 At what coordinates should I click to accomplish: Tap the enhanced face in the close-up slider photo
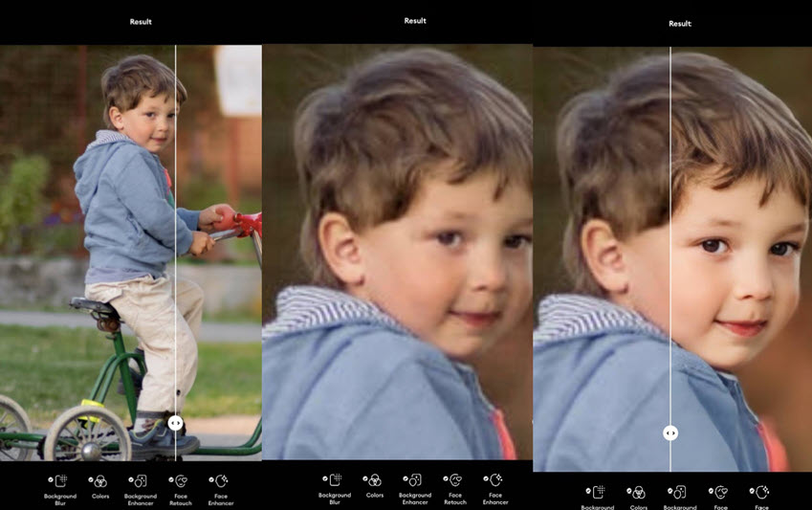pyautogui.click(x=741, y=259)
